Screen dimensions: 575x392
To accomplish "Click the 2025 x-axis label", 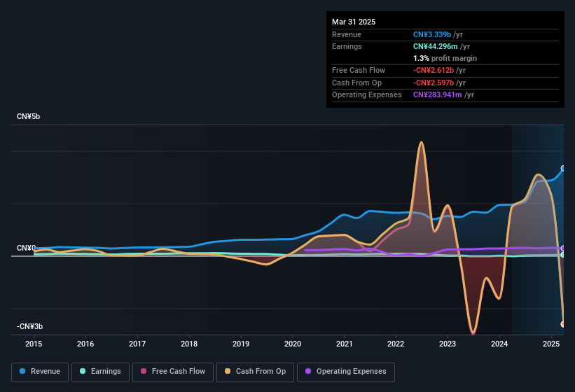I will (x=551, y=344).
